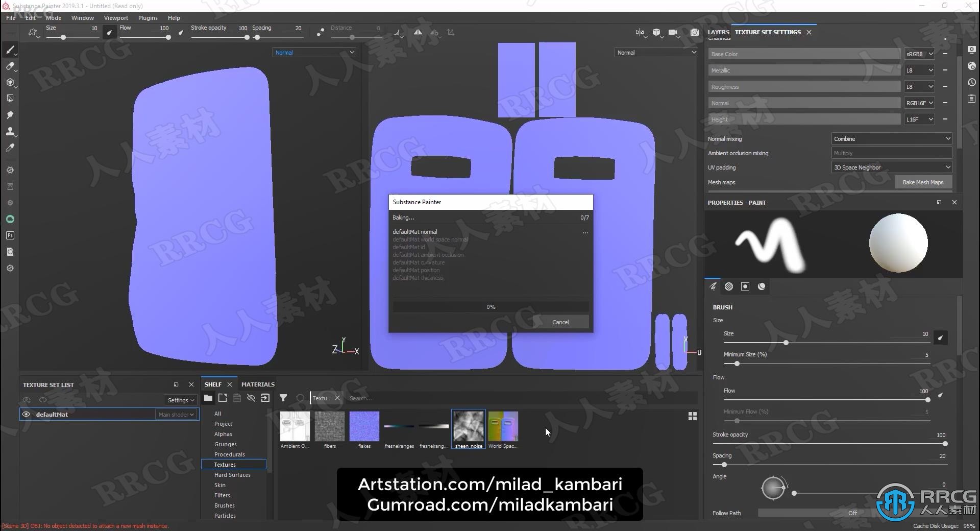Open the UV padding 3D Space Neighbor dropdown
Viewport: 980px width, 531px height.
coord(892,167)
